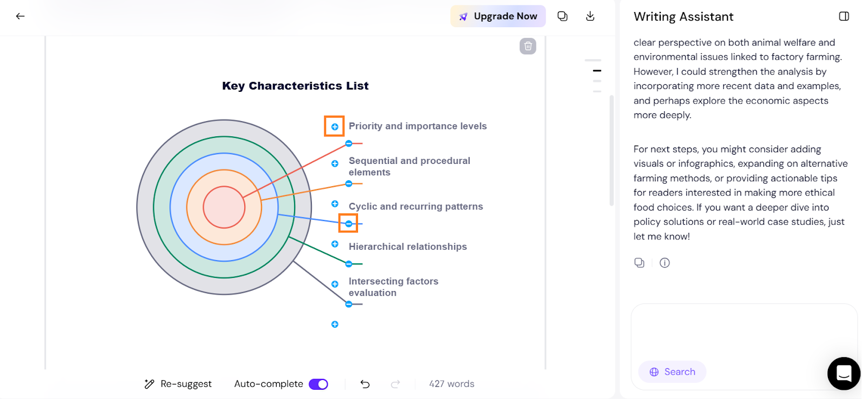Collapse the Writing Assistant side panel

pos(844,16)
